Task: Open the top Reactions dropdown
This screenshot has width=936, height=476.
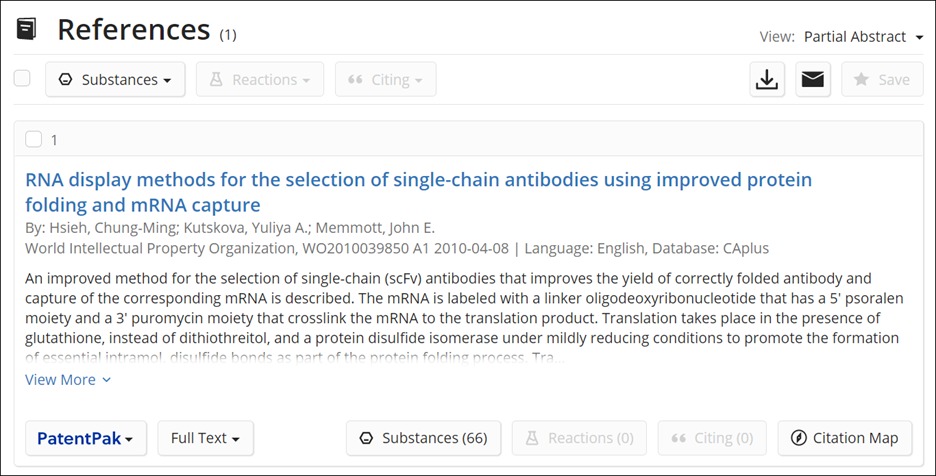Action: click(x=260, y=79)
